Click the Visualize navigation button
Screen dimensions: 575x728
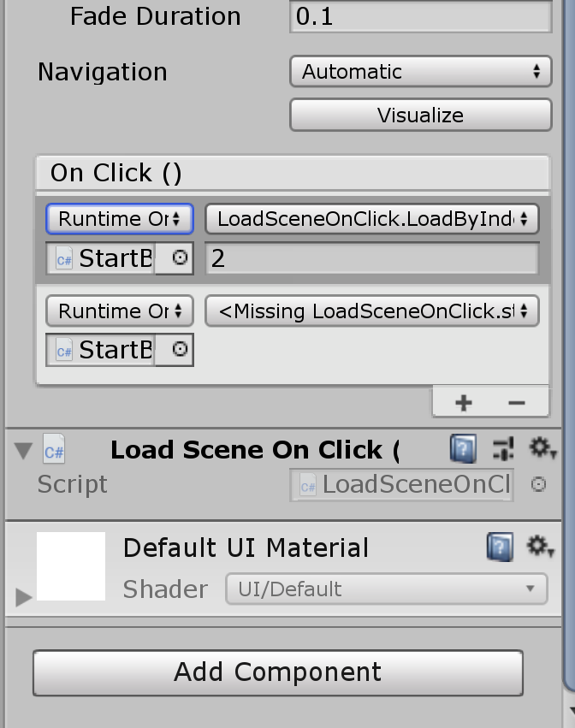point(420,115)
